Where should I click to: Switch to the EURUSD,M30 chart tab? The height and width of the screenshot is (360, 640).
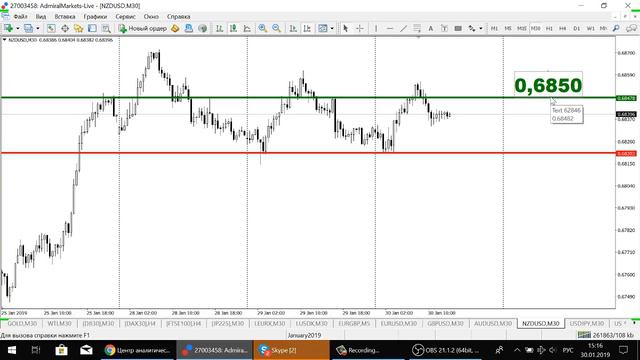click(399, 323)
